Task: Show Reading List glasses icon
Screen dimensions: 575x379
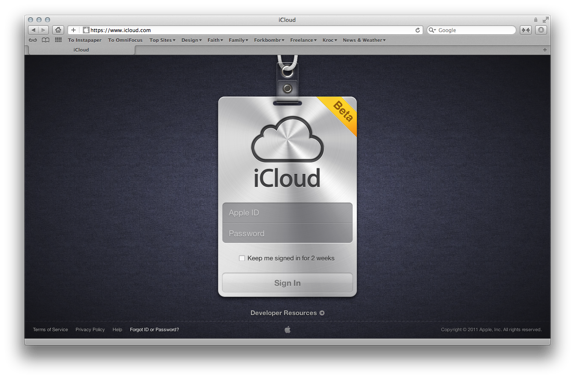Action: [x=33, y=40]
